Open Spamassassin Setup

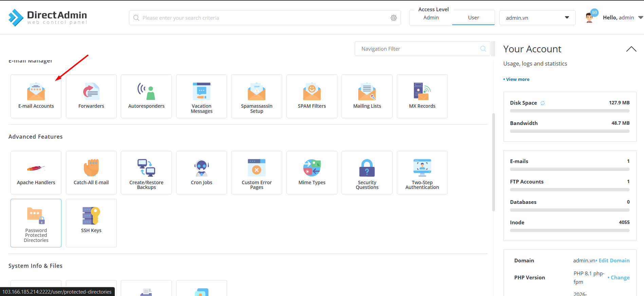point(257,96)
